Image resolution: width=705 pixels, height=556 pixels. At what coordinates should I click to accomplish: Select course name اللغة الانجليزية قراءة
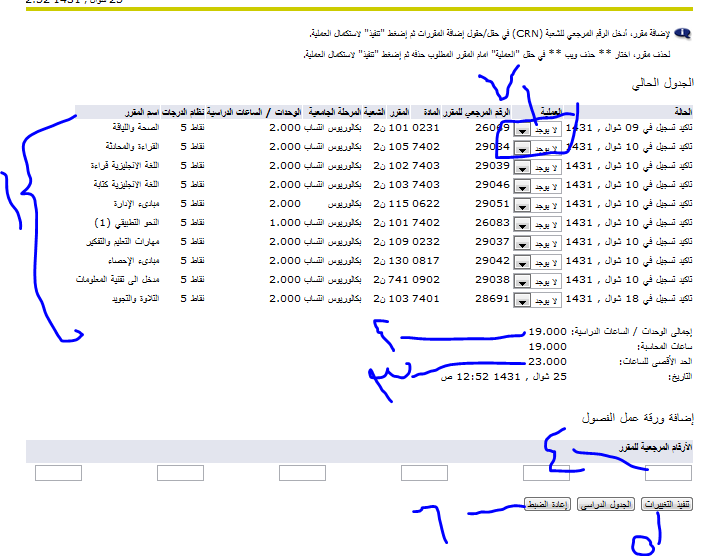click(125, 165)
